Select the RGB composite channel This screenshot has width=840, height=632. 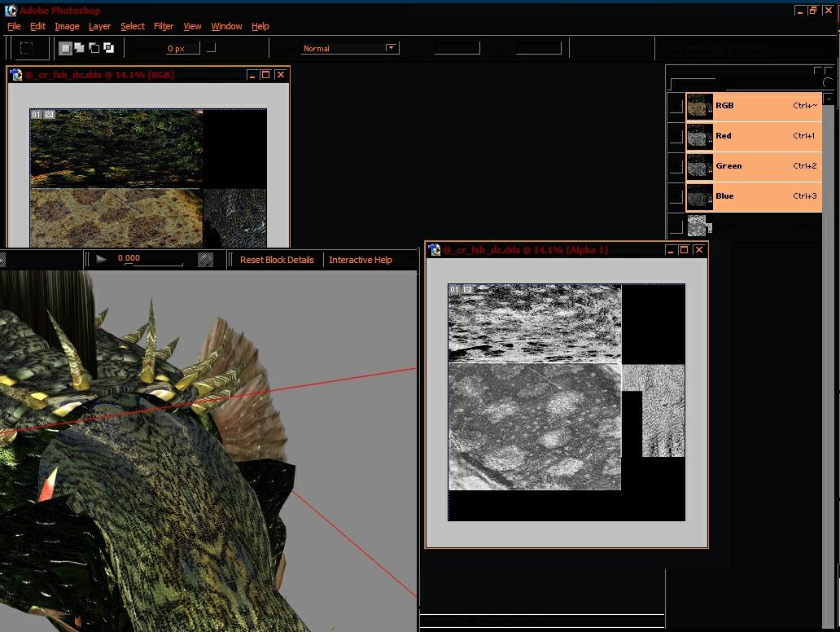click(754, 106)
